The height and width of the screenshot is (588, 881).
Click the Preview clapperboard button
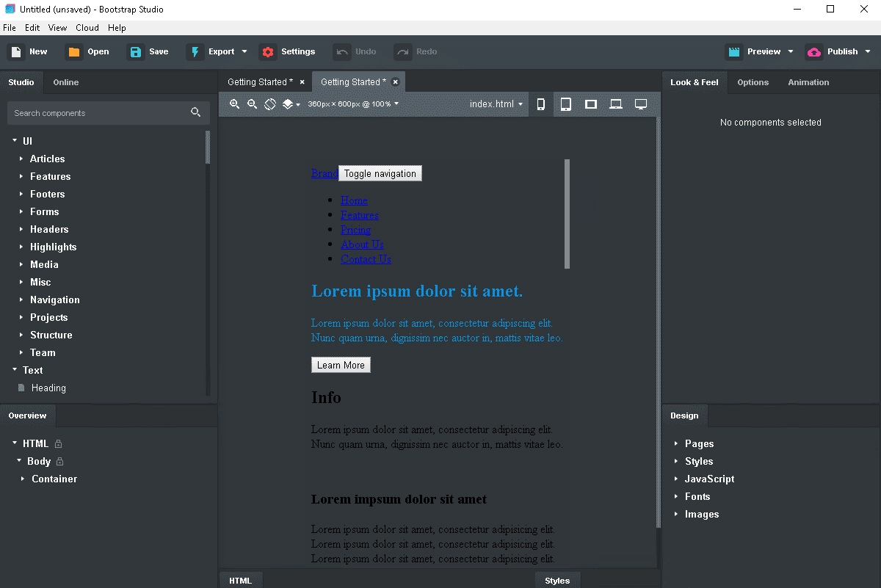tap(754, 51)
